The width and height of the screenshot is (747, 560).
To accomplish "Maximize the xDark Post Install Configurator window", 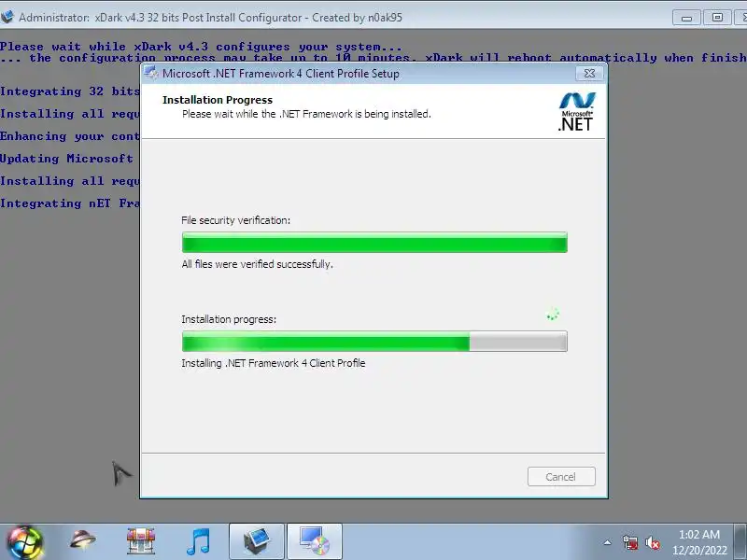I will [x=717, y=18].
